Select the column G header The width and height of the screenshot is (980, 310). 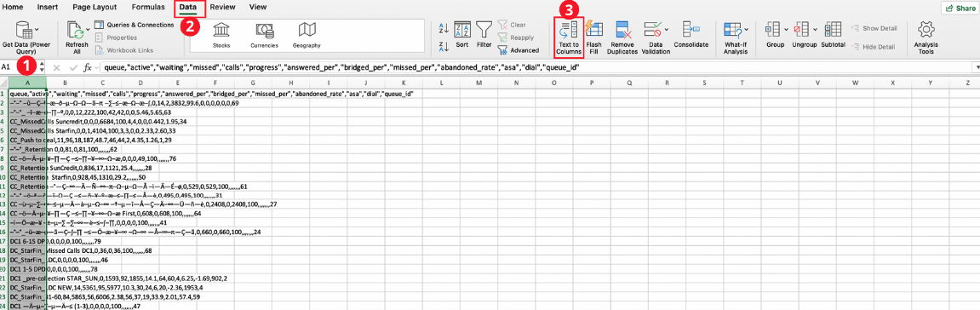[253, 83]
